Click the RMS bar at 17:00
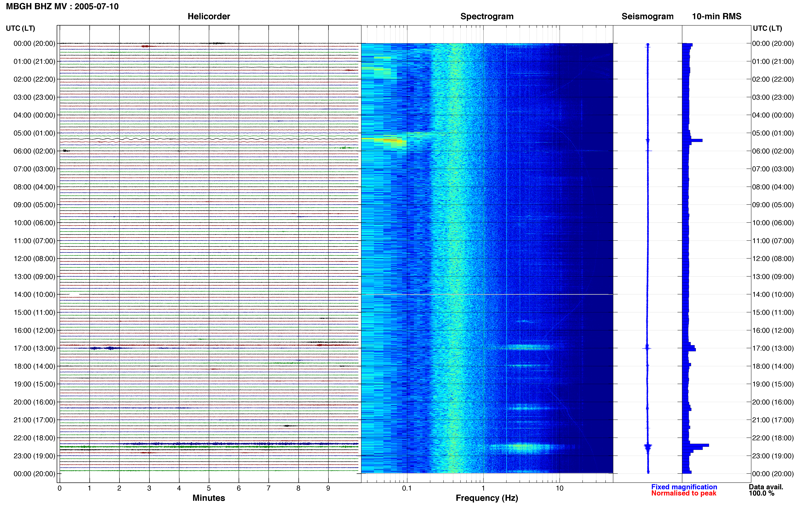The width and height of the screenshot is (812, 508). [x=689, y=350]
